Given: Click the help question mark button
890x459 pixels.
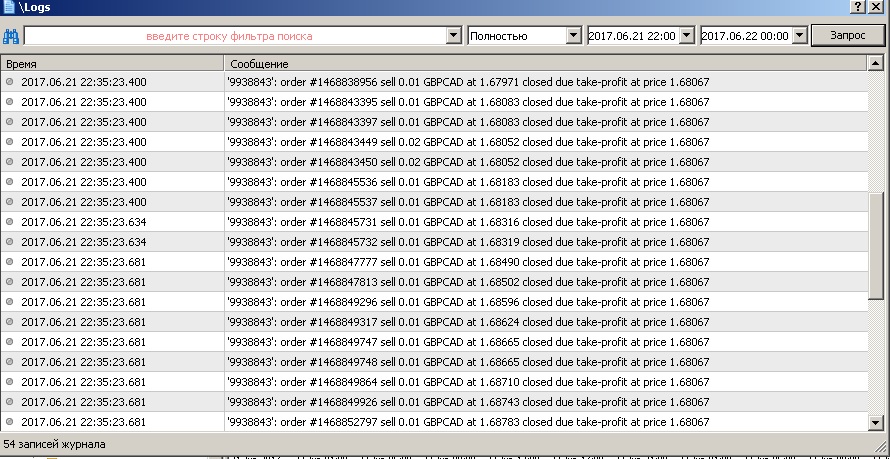Looking at the screenshot, I should click(x=858, y=7).
